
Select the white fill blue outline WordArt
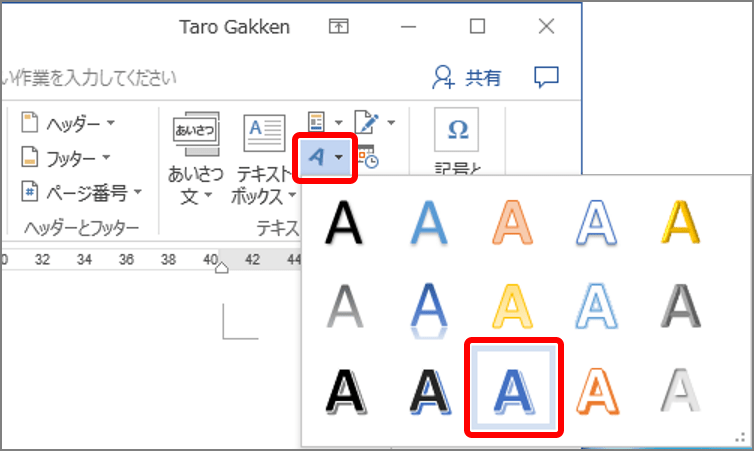tap(596, 224)
